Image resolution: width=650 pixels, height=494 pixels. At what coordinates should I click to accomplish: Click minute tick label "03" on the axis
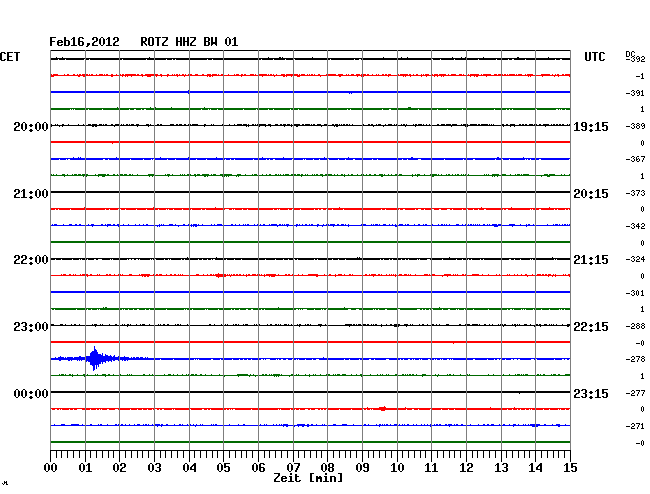pos(154,468)
